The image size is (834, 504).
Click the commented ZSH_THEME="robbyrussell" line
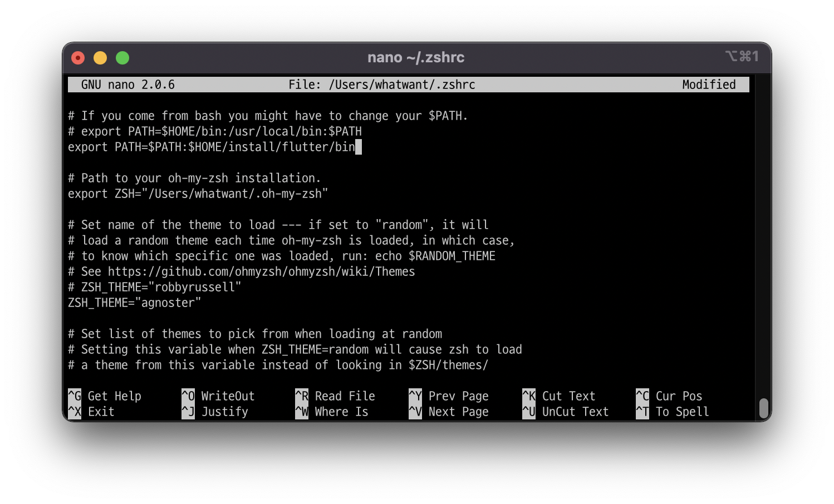pyautogui.click(x=155, y=287)
